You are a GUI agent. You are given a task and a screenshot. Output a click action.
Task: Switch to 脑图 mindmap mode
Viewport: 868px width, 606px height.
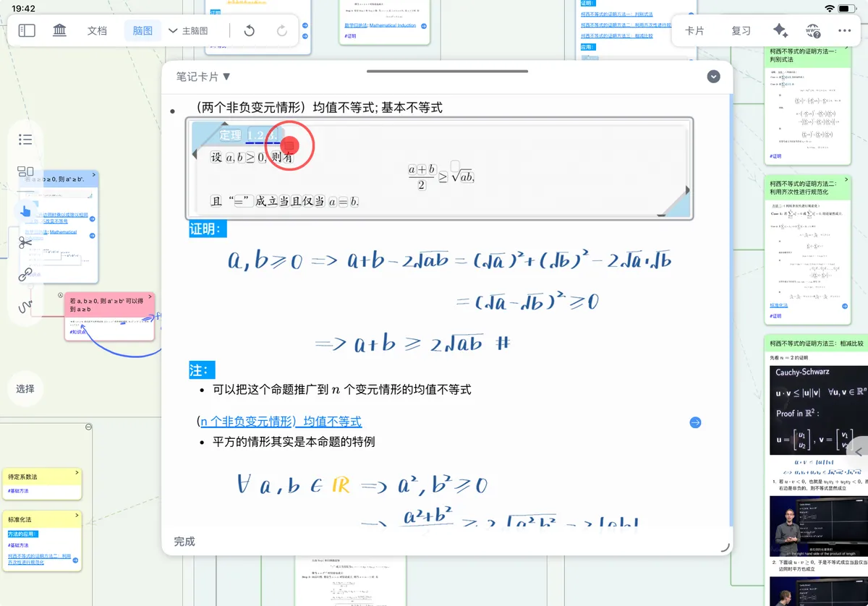click(142, 31)
